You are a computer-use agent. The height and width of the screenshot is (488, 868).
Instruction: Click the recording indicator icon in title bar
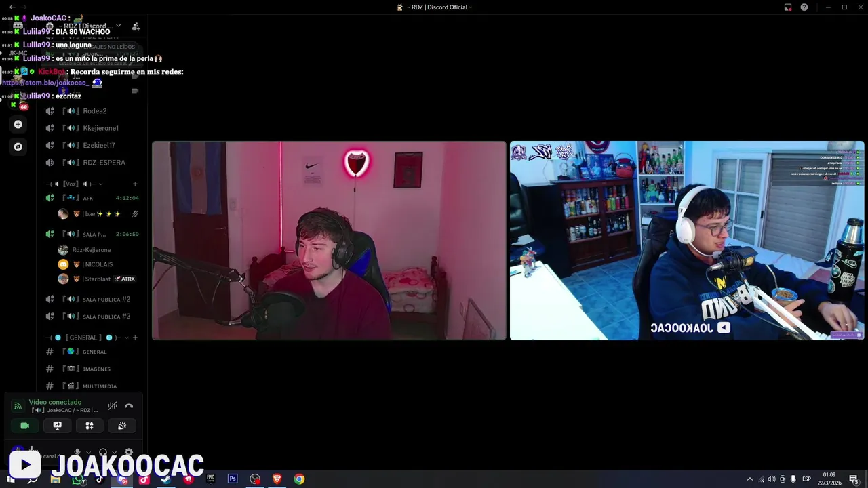(788, 7)
